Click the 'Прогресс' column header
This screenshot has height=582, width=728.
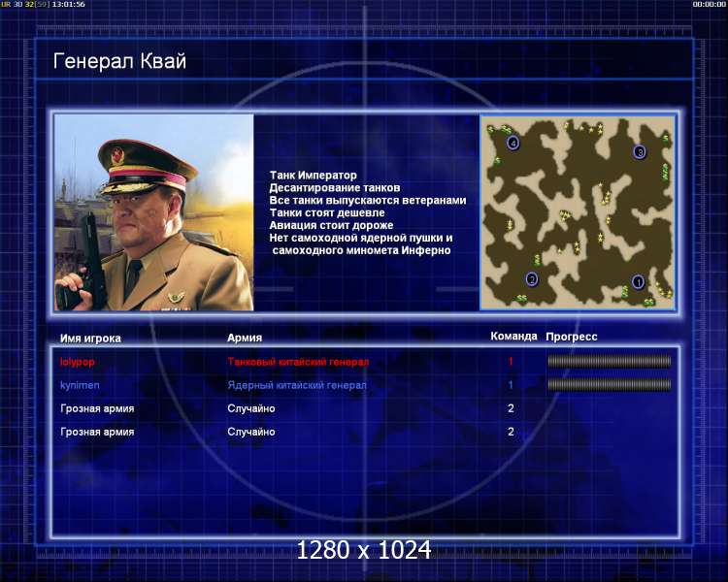(x=572, y=337)
